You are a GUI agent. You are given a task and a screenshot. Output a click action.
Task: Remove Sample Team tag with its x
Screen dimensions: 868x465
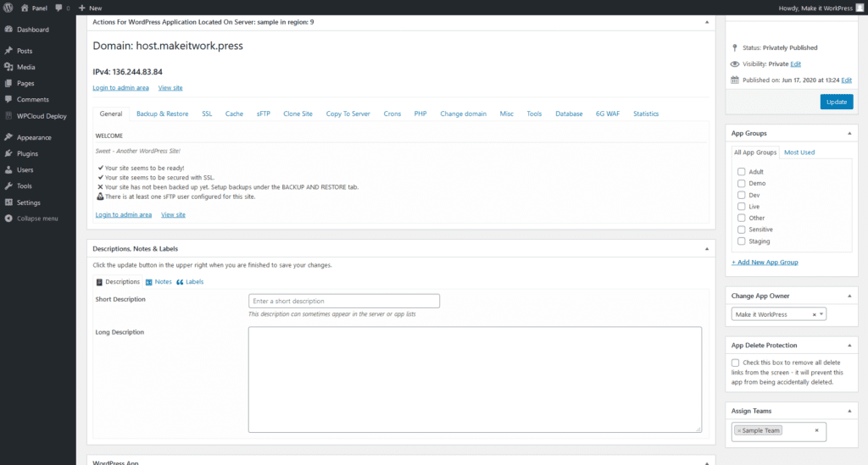click(739, 431)
